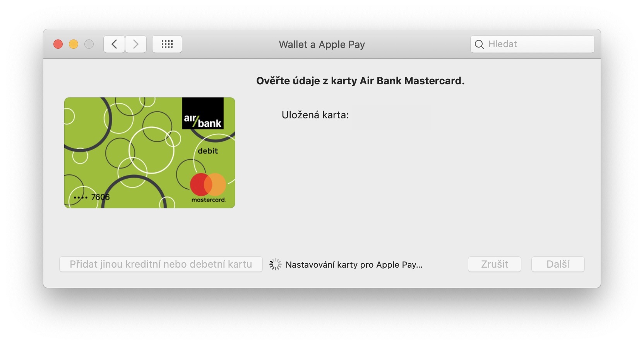Viewport: 644px width, 345px height.
Task: Focus the Hledat search field
Action: coord(533,44)
